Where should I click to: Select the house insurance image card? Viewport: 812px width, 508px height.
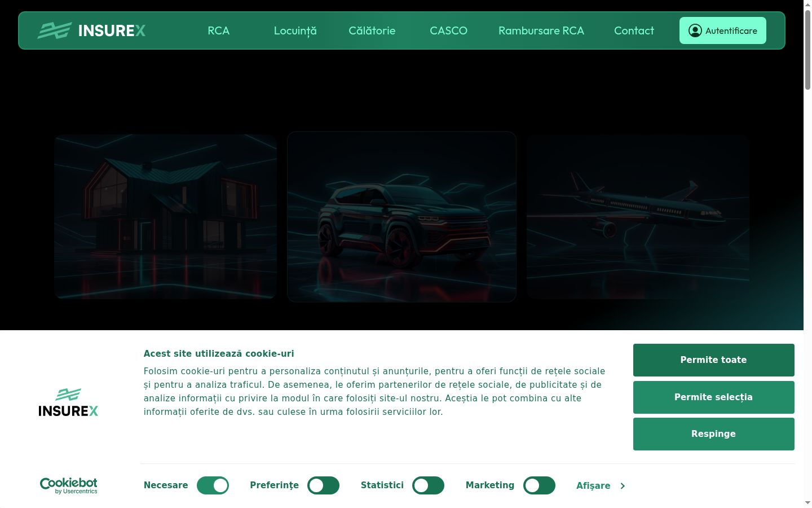pyautogui.click(x=166, y=216)
